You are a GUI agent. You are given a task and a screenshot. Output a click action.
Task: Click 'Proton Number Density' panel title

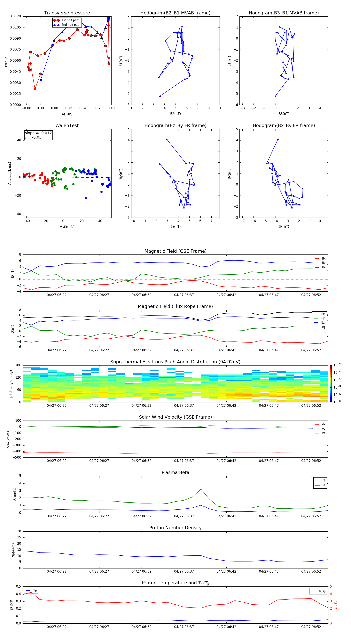pyautogui.click(x=175, y=528)
